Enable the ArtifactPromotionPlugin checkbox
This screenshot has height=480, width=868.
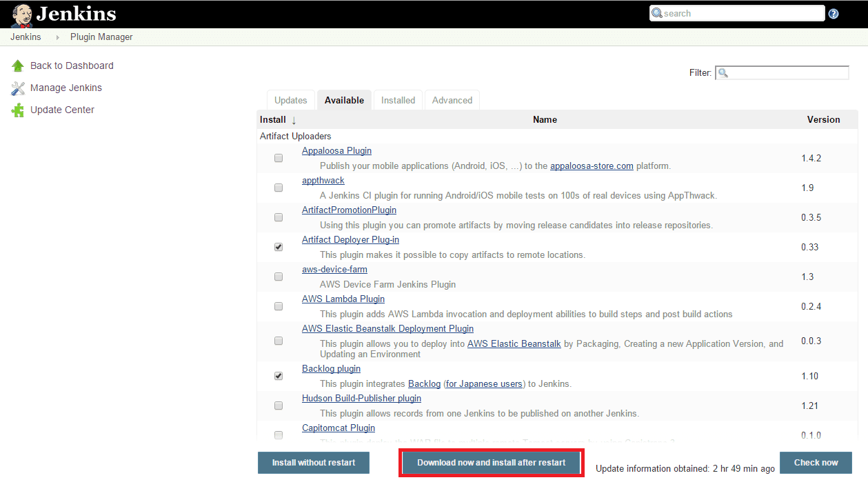tap(279, 217)
